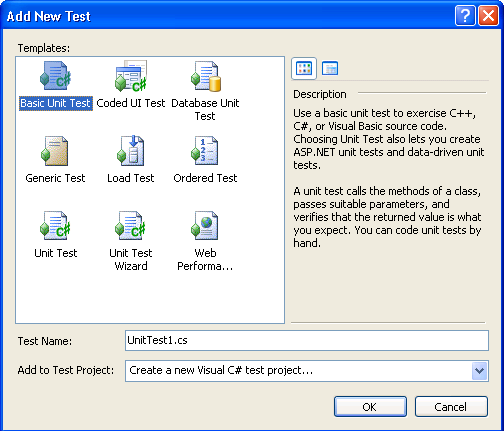Choose the Ordered Test template icon
Image resolution: width=504 pixels, height=431 pixels.
(x=205, y=151)
